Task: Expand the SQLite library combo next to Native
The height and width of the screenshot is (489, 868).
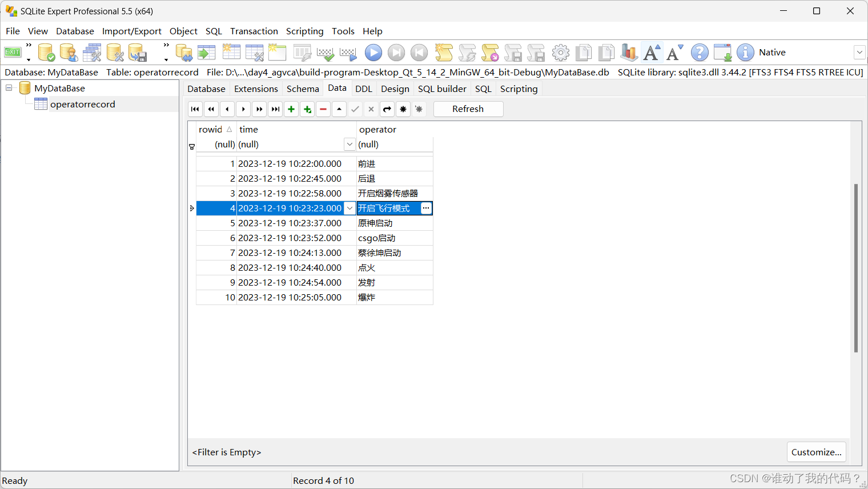Action: pyautogui.click(x=859, y=52)
